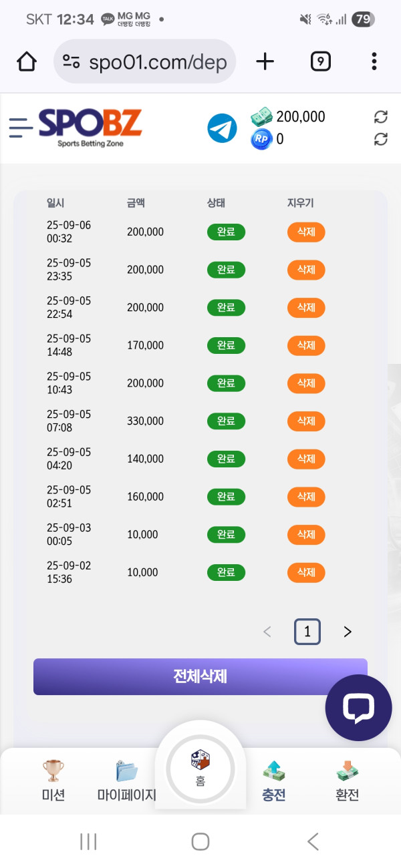The height and width of the screenshot is (868, 401).
Task: Select page number 1
Action: point(307,632)
